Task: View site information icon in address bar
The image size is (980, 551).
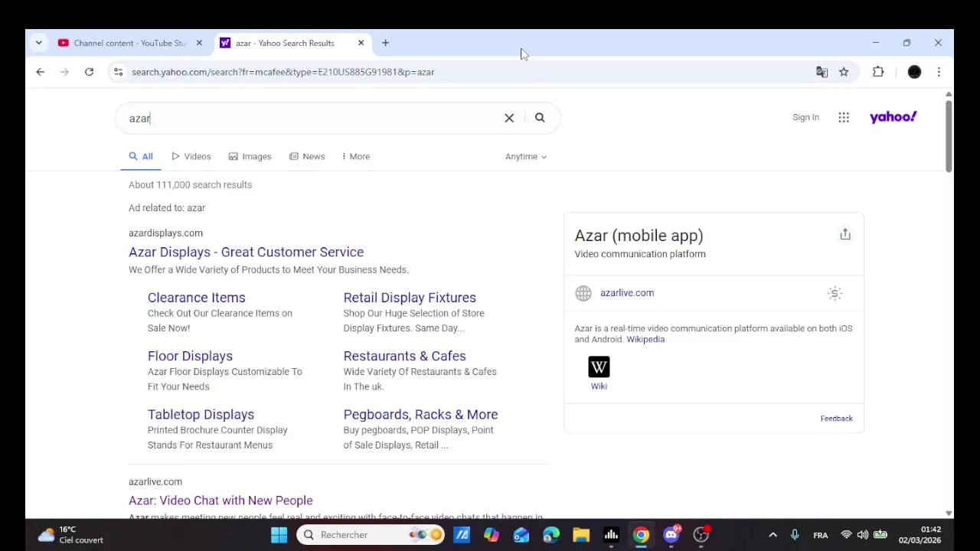Action: [118, 72]
